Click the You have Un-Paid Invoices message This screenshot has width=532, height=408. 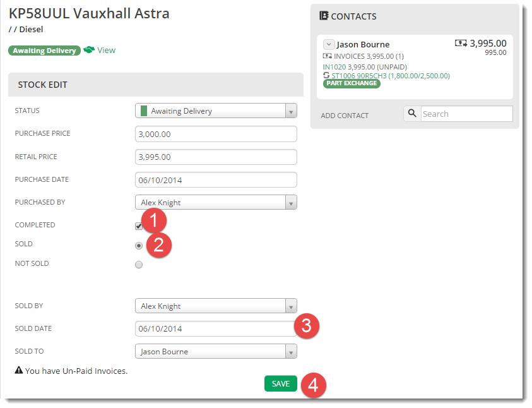pos(76,371)
